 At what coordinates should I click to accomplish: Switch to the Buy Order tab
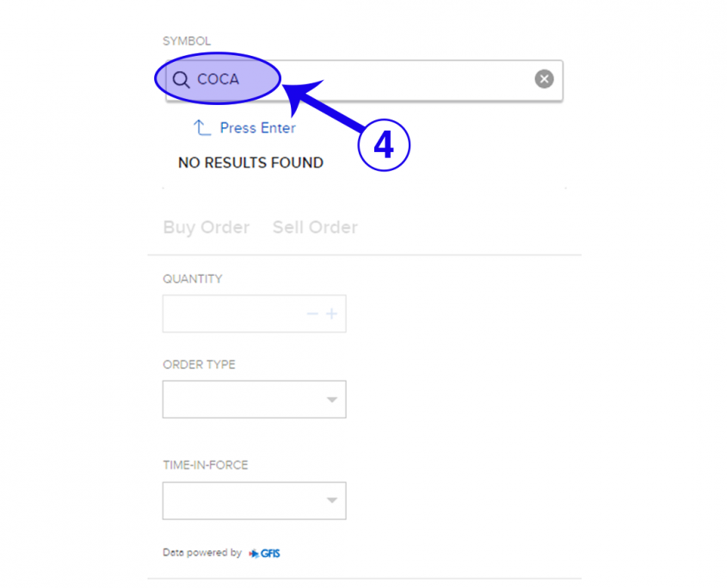206,228
